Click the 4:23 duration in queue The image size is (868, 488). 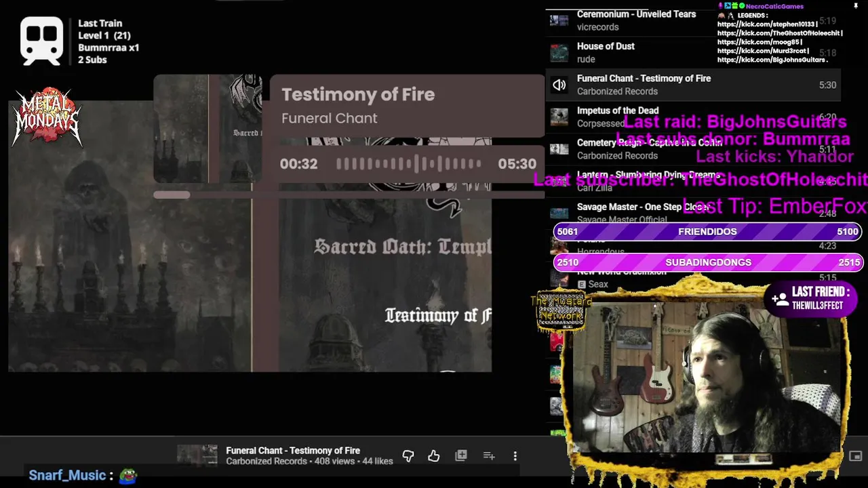(x=827, y=246)
